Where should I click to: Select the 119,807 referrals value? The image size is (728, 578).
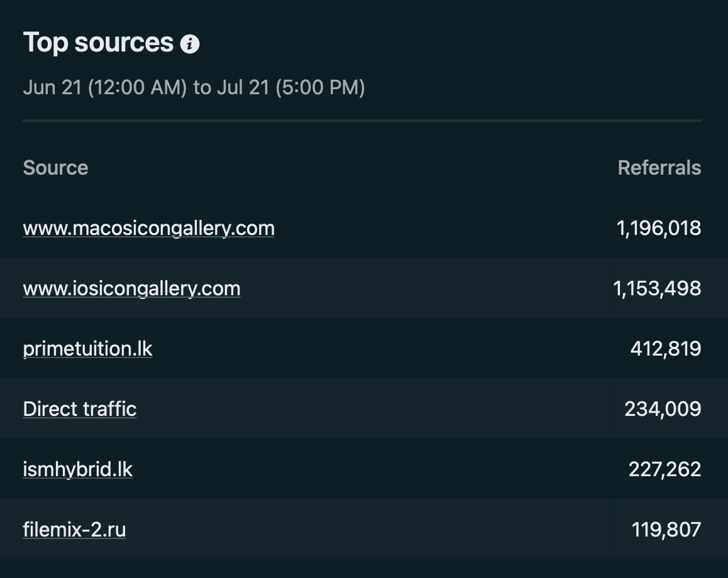pyautogui.click(x=666, y=530)
